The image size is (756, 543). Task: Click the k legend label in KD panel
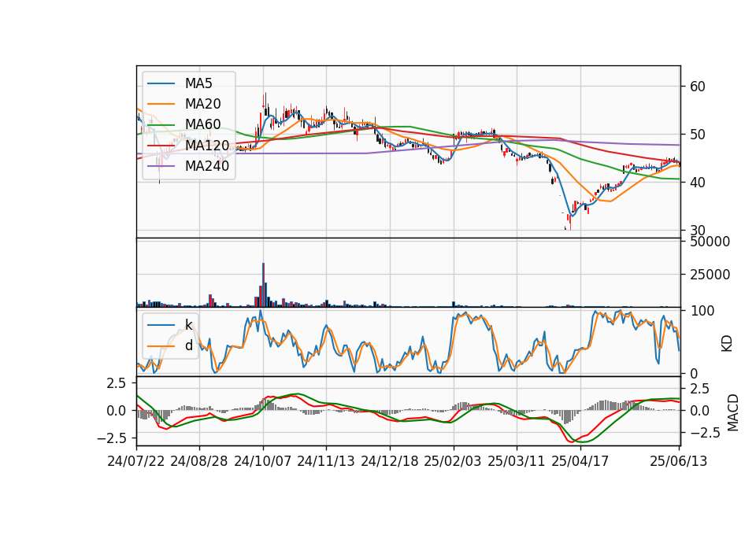188,325
